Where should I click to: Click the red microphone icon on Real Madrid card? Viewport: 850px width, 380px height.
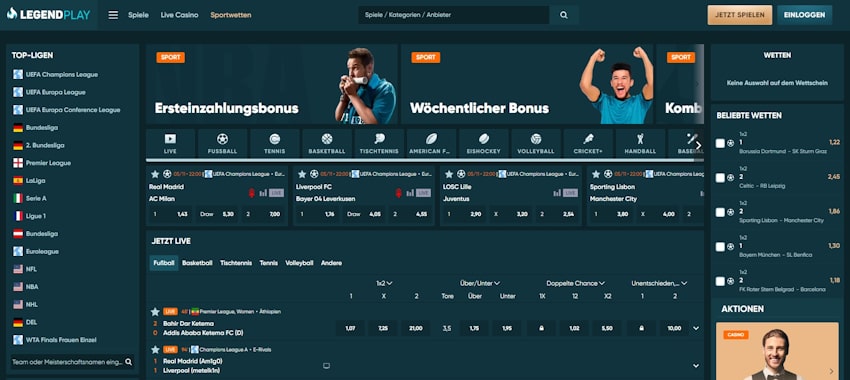point(252,193)
